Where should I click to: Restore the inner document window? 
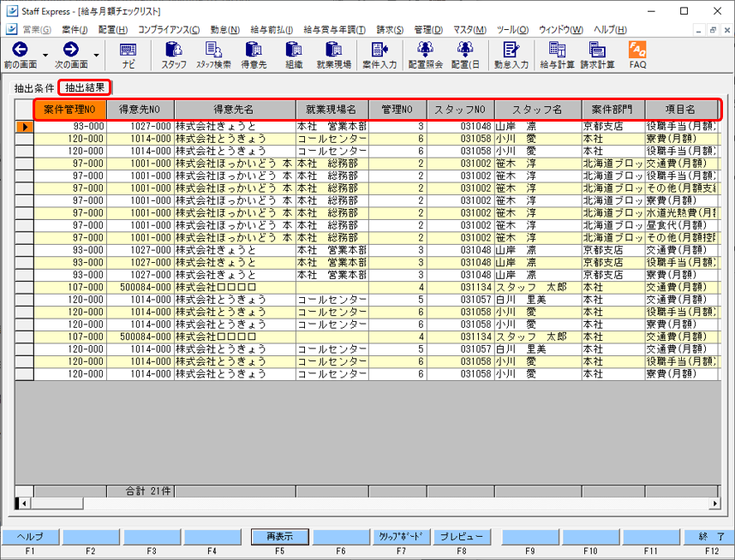(713, 30)
